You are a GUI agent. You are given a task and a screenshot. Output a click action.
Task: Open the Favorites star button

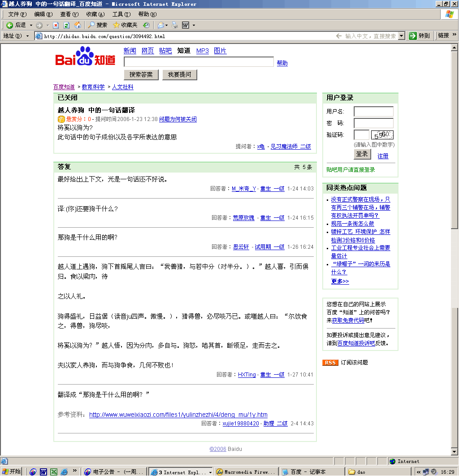[125, 25]
